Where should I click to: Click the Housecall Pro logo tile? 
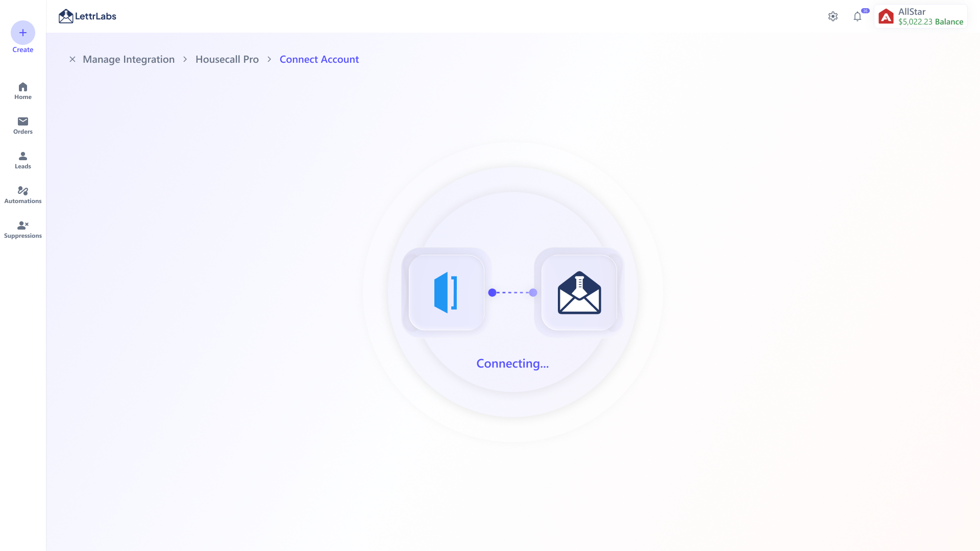[x=446, y=292]
